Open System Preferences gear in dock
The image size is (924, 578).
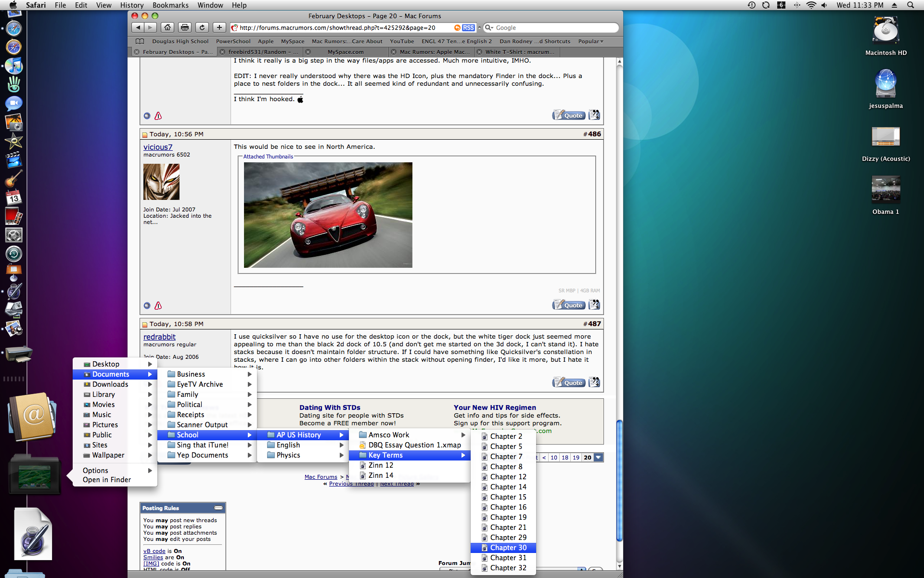[x=14, y=235]
